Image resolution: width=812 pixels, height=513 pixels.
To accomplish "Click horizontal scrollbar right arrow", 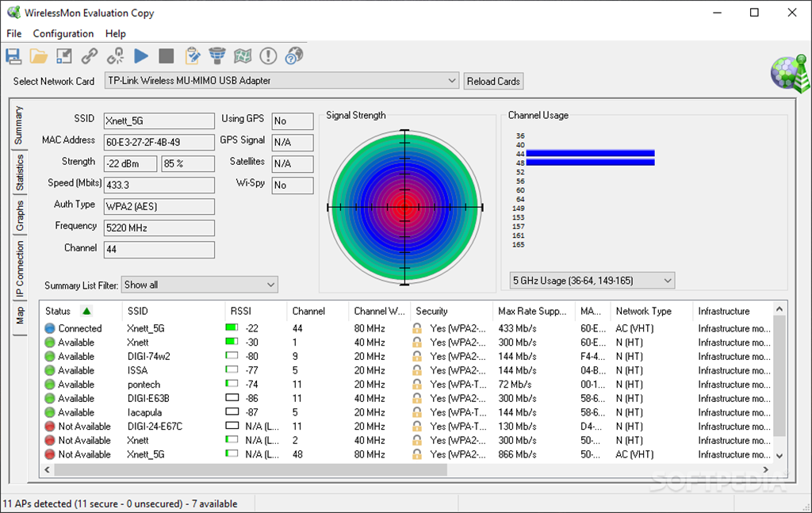I will pos(765,469).
